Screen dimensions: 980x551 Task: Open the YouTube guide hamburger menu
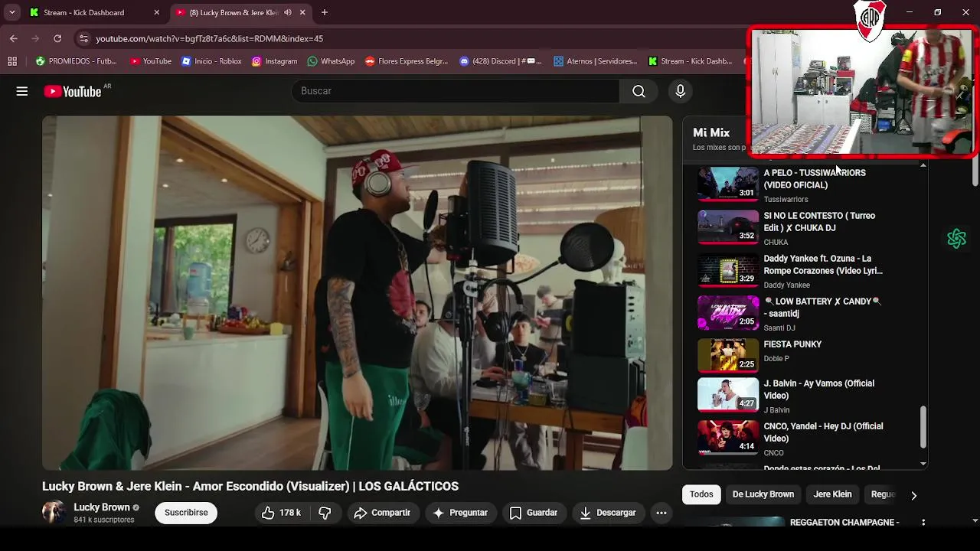22,91
